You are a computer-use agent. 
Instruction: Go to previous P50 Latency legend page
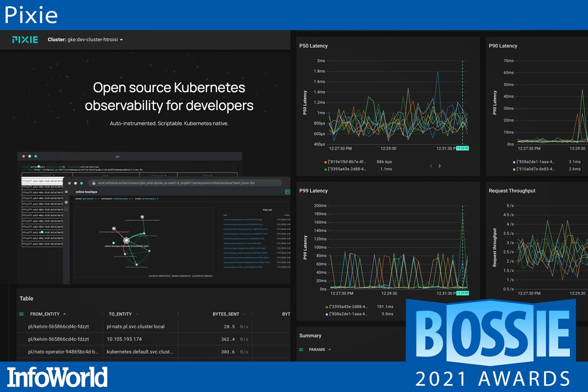click(431, 166)
